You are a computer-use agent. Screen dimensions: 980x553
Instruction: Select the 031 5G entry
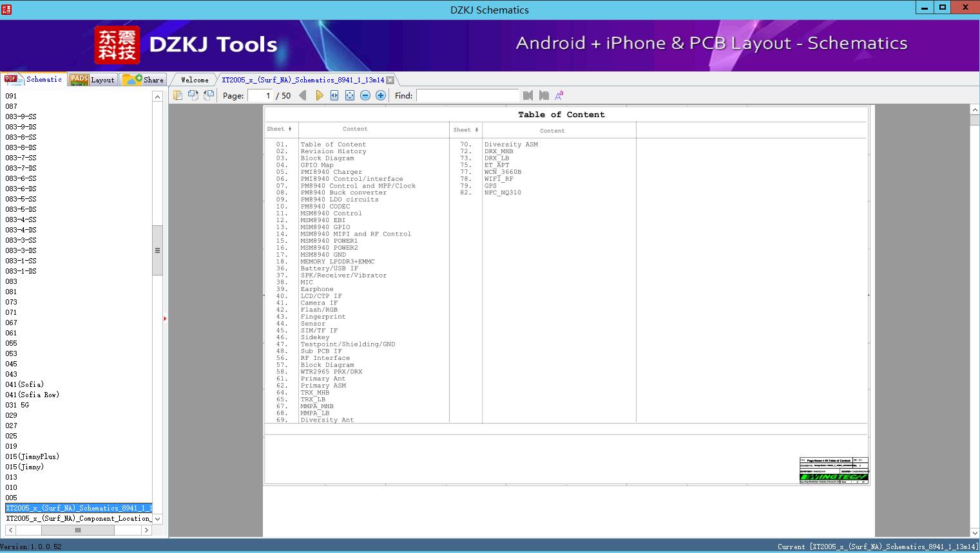point(17,405)
